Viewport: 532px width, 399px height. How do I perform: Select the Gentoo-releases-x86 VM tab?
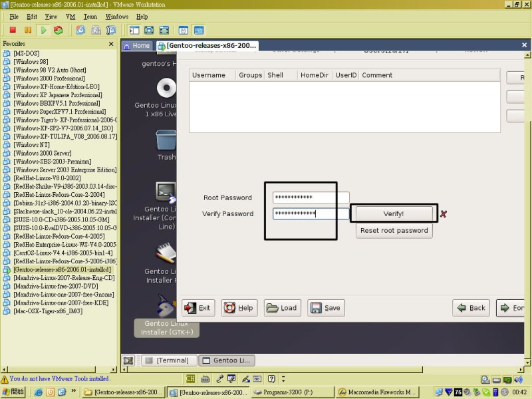click(207, 45)
